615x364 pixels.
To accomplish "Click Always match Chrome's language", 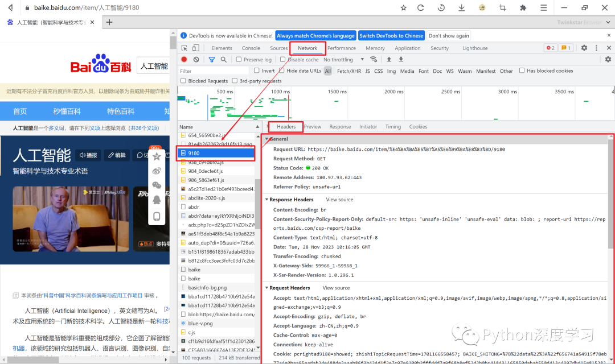I will coord(315,36).
